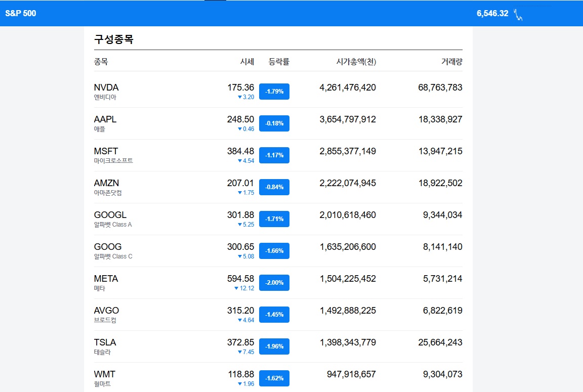Image resolution: width=583 pixels, height=392 pixels.
Task: Click the -1.66% badge for GOOG
Action: pos(274,251)
